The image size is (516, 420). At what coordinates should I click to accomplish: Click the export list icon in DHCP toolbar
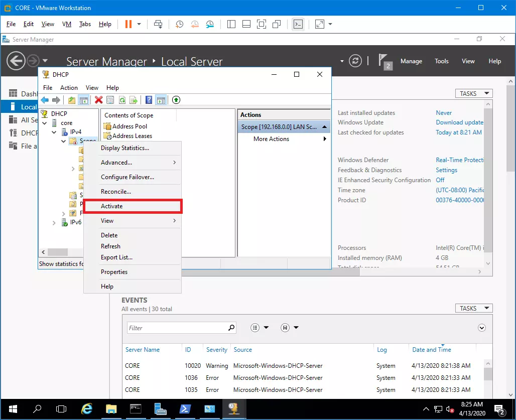[134, 100]
